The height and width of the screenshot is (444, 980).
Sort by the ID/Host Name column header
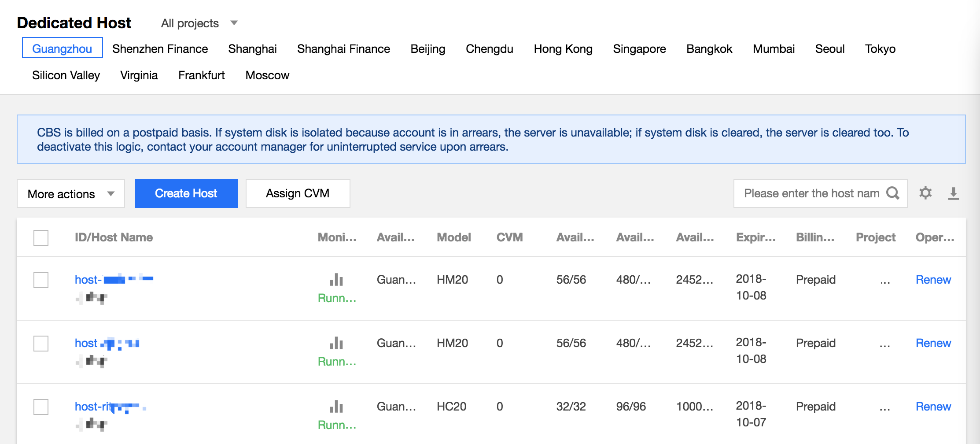coord(114,237)
